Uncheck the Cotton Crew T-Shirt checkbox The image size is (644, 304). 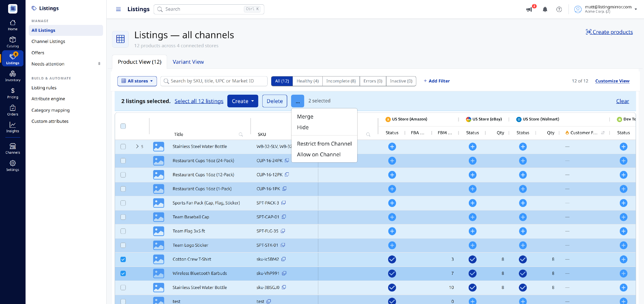(x=123, y=259)
